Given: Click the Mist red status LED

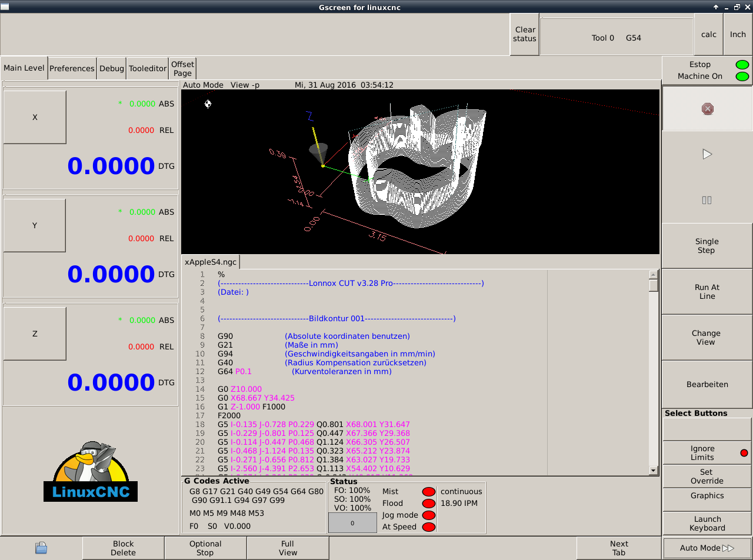Looking at the screenshot, I should (x=429, y=492).
